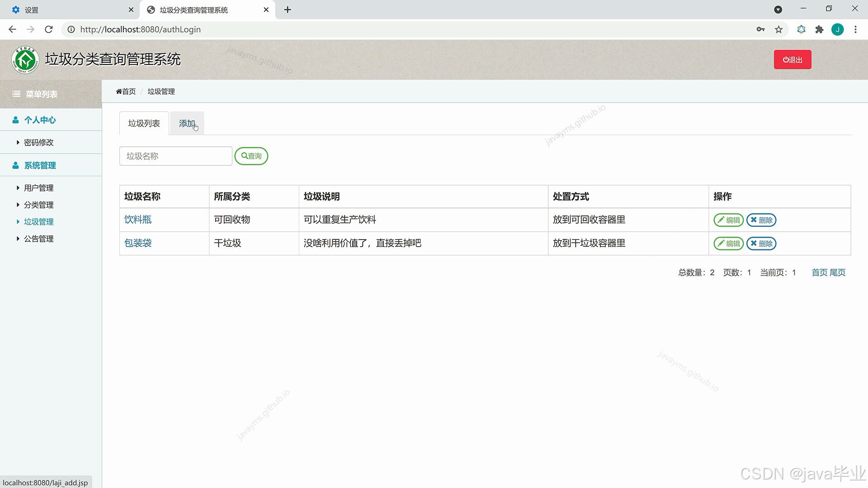Click the address bar URL

click(x=141, y=29)
